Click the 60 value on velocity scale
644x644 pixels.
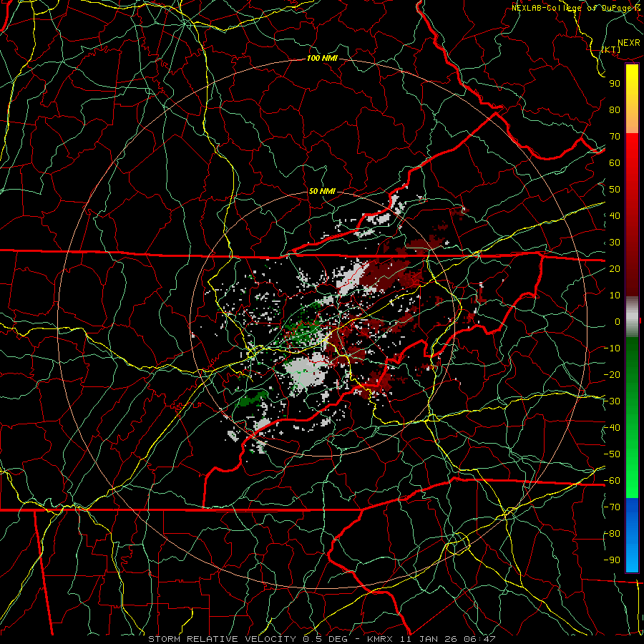615,163
